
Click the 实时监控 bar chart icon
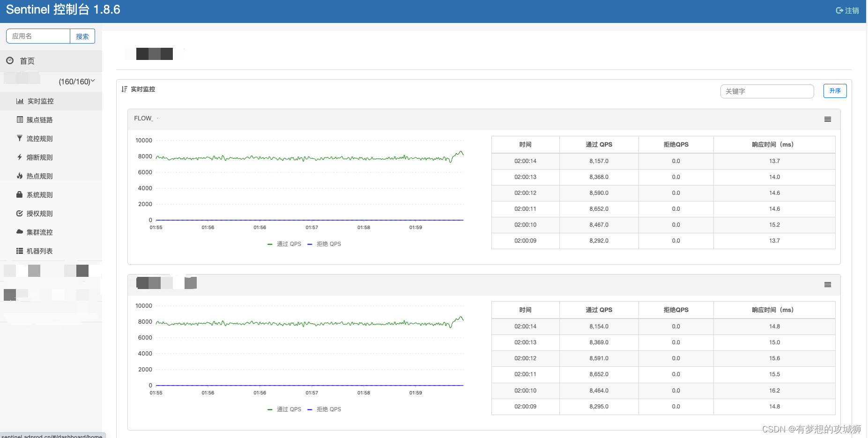20,101
